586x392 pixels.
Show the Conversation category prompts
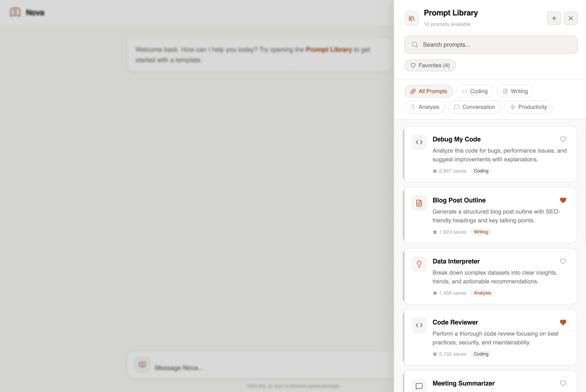[474, 107]
